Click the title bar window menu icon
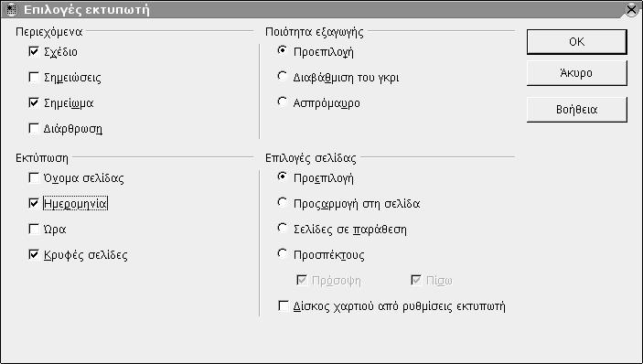This screenshot has height=364, width=643. [11, 9]
